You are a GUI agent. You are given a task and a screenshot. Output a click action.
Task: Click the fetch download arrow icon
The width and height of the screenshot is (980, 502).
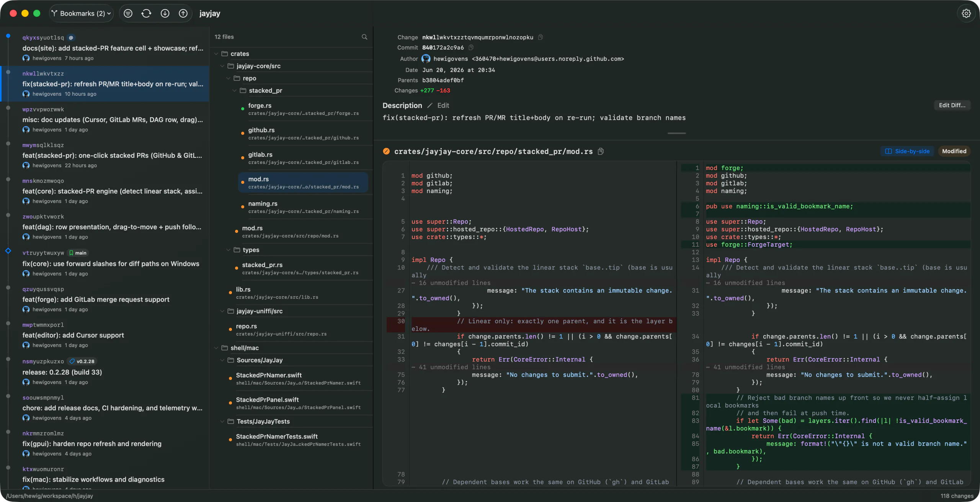click(x=165, y=13)
